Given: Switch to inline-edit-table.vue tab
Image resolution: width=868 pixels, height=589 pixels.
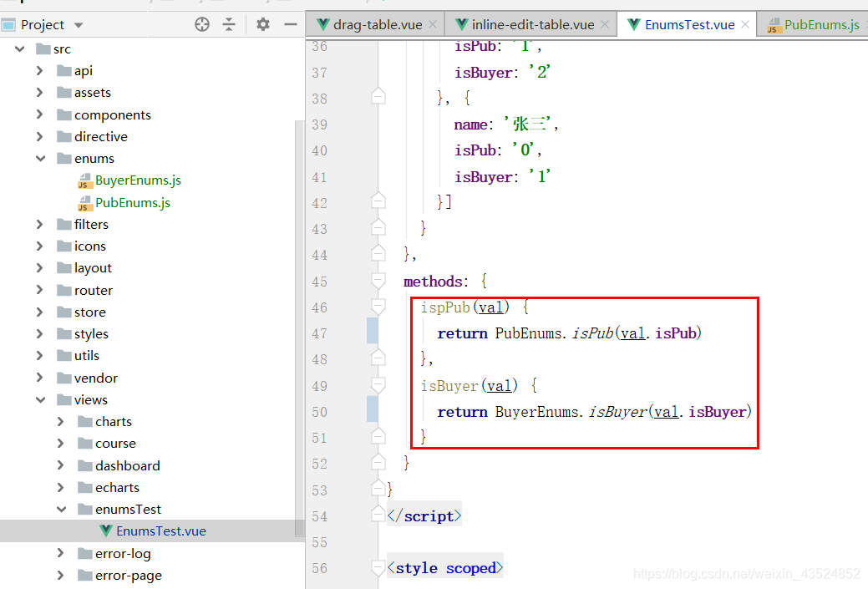Looking at the screenshot, I should [x=532, y=25].
